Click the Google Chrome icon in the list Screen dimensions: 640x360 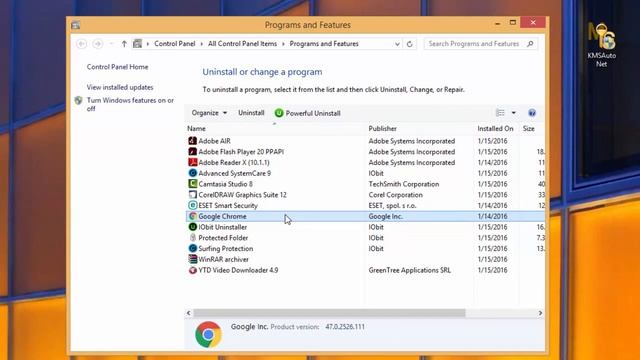(x=193, y=216)
